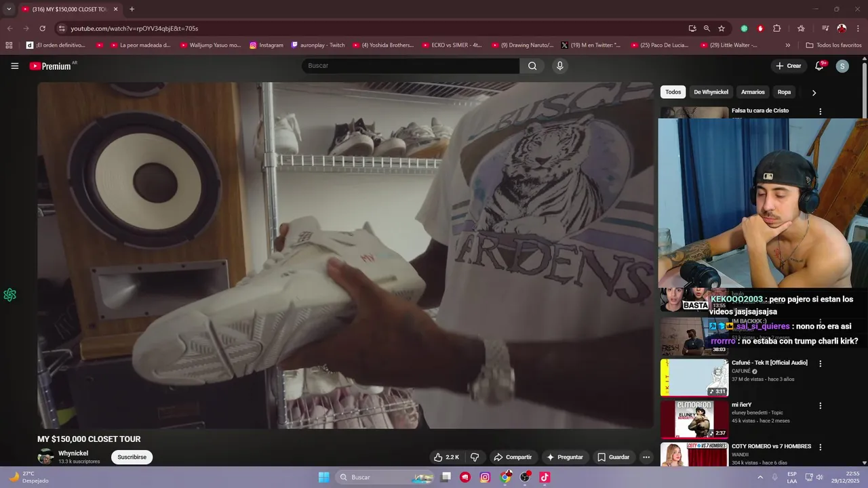The height and width of the screenshot is (488, 868).
Task: Click the Compartir share button
Action: pyautogui.click(x=513, y=457)
